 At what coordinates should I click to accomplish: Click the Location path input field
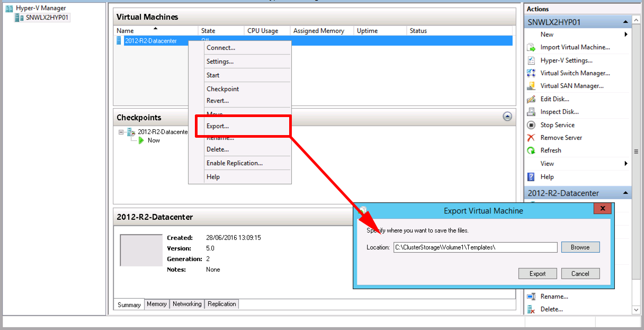click(x=476, y=247)
